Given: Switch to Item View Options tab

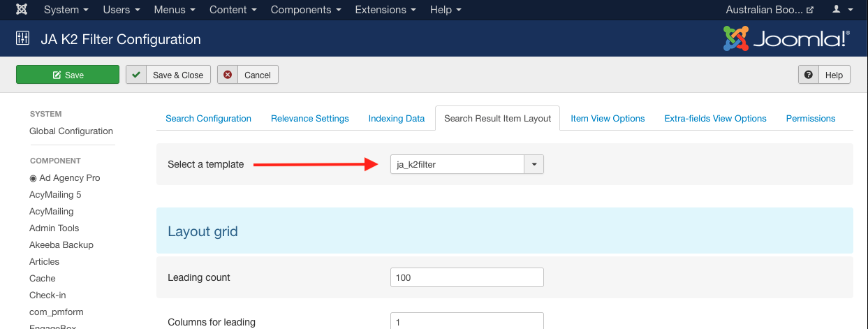Looking at the screenshot, I should coord(608,118).
